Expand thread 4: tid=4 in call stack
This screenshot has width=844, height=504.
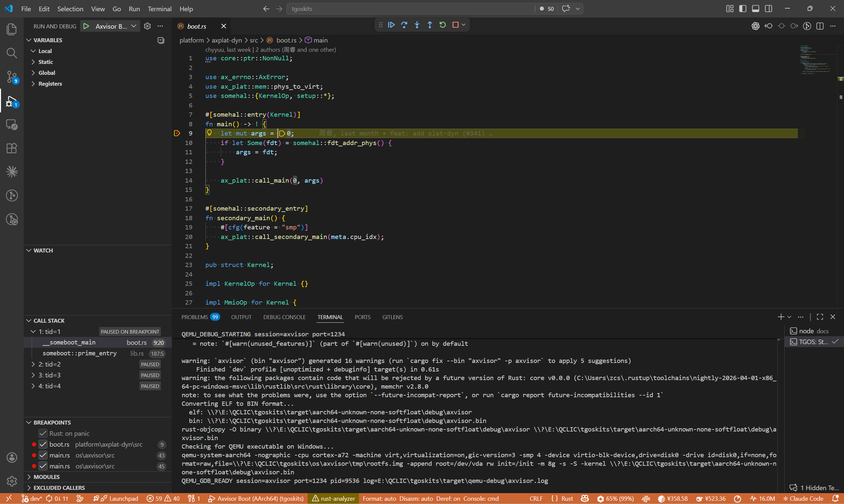33,386
